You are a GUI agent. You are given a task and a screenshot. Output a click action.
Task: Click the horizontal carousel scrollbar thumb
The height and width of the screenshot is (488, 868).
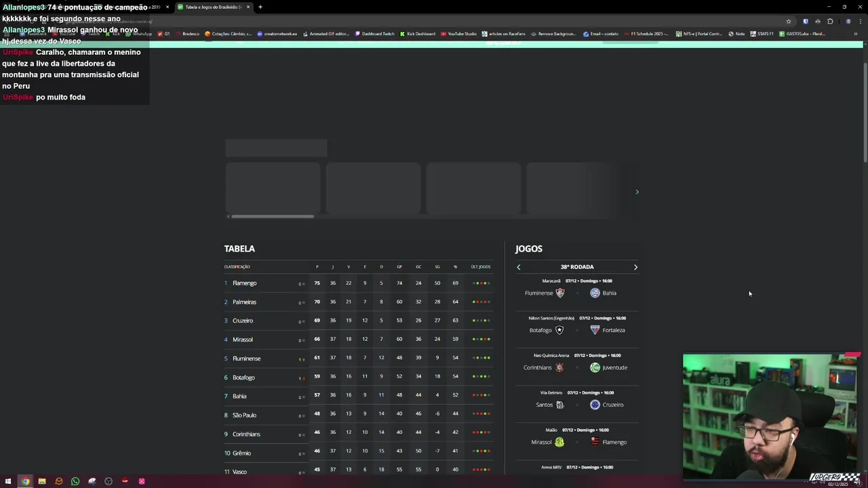click(273, 216)
